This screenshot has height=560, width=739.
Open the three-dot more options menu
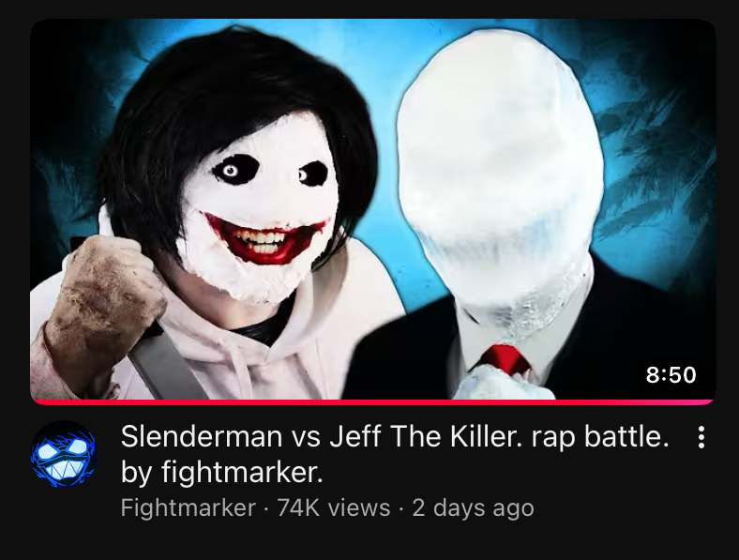pyautogui.click(x=701, y=437)
